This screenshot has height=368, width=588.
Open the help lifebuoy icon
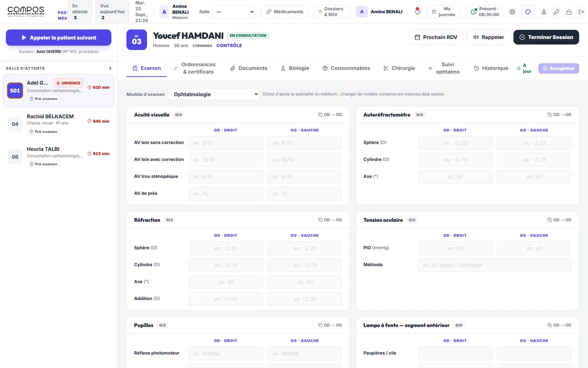512,12
